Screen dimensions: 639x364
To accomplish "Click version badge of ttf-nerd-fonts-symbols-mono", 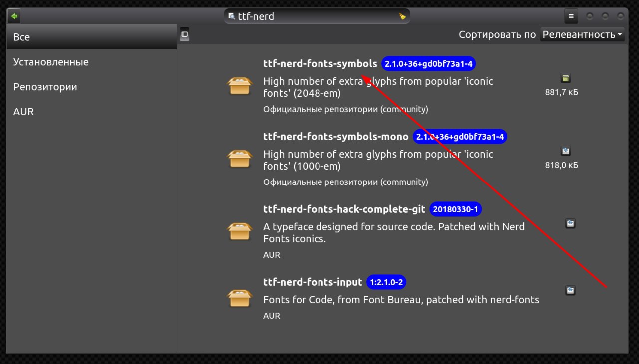I will coord(460,137).
